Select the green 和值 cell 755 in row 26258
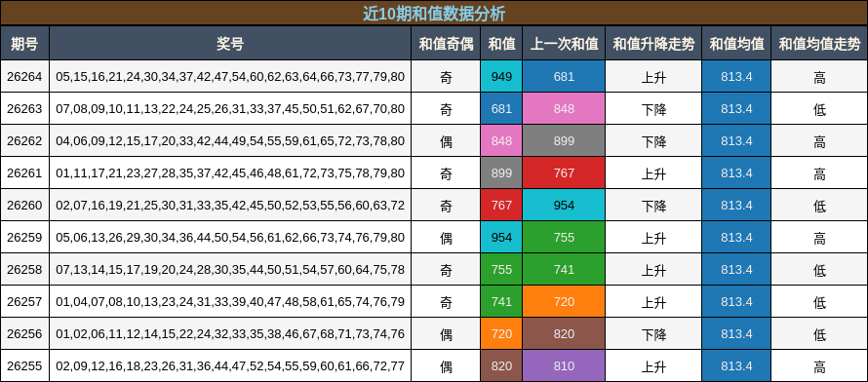The image size is (868, 382). [501, 269]
